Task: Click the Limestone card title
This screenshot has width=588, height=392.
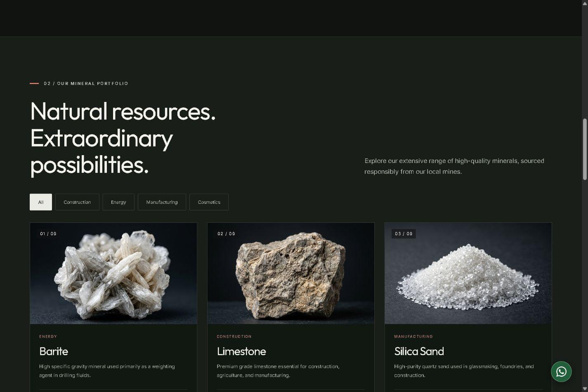Action: pos(241,351)
